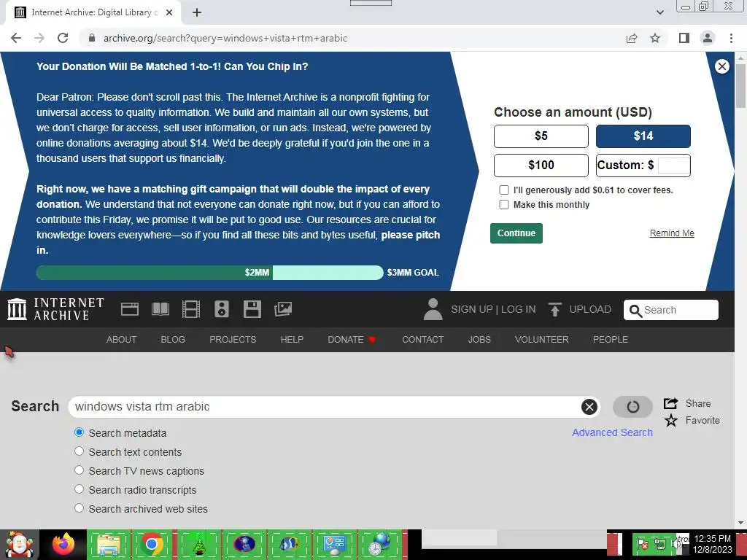
Task: Open the Audio speaker icon
Action: [222, 309]
